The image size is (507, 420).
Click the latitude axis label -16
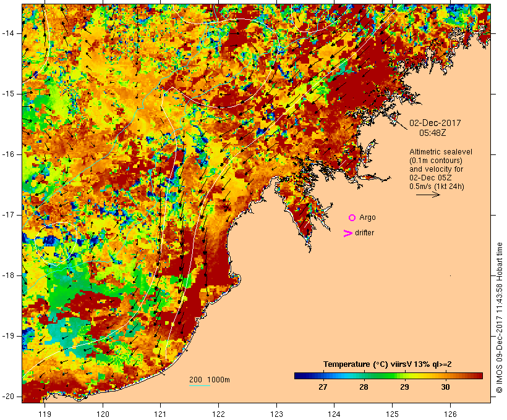point(8,154)
